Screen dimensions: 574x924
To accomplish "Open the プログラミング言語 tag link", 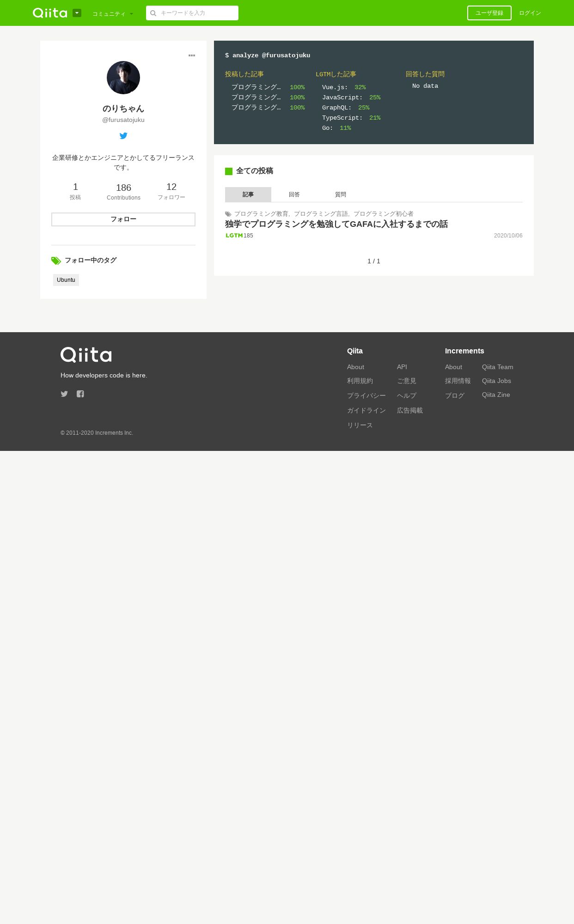I will point(321,214).
